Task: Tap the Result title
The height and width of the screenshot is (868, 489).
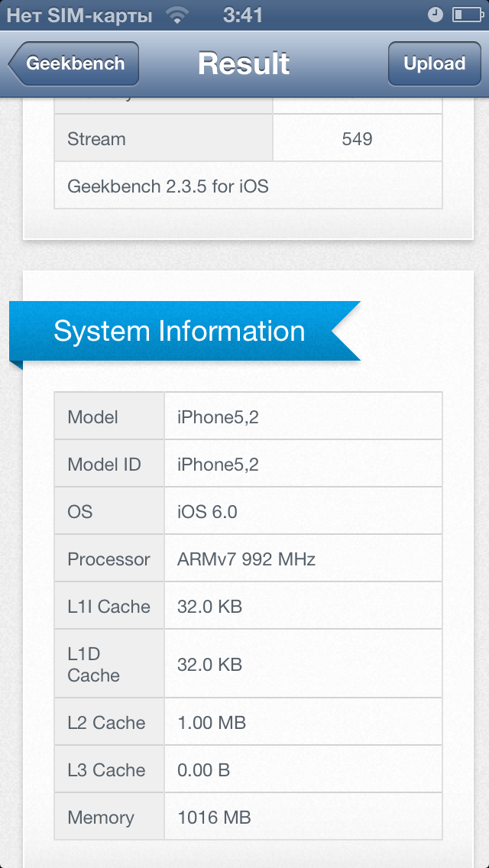Action: click(x=244, y=63)
